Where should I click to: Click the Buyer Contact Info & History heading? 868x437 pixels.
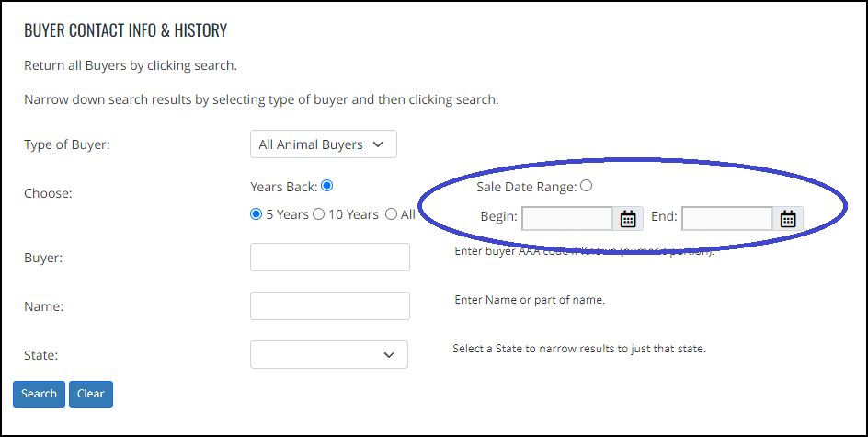pos(126,30)
